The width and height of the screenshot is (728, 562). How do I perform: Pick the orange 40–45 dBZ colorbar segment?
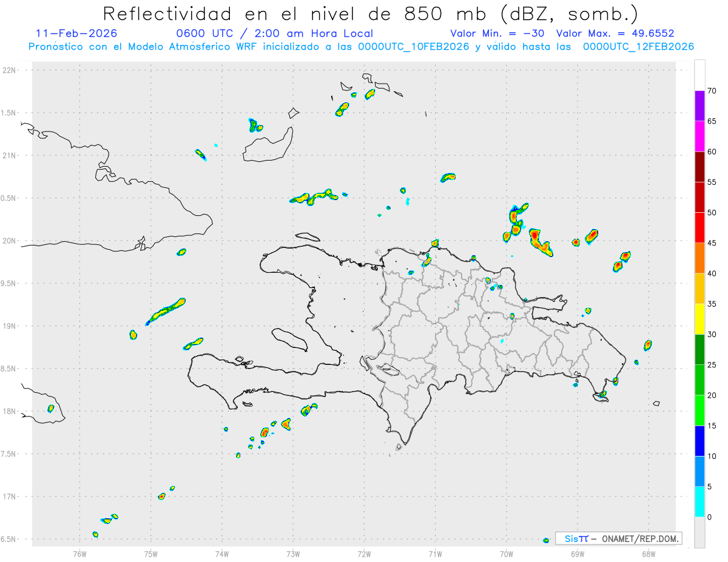click(699, 258)
